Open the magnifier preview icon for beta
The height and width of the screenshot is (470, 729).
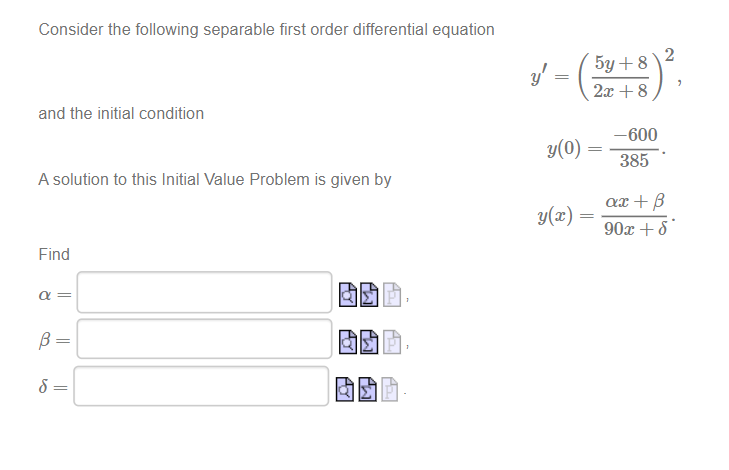point(348,342)
